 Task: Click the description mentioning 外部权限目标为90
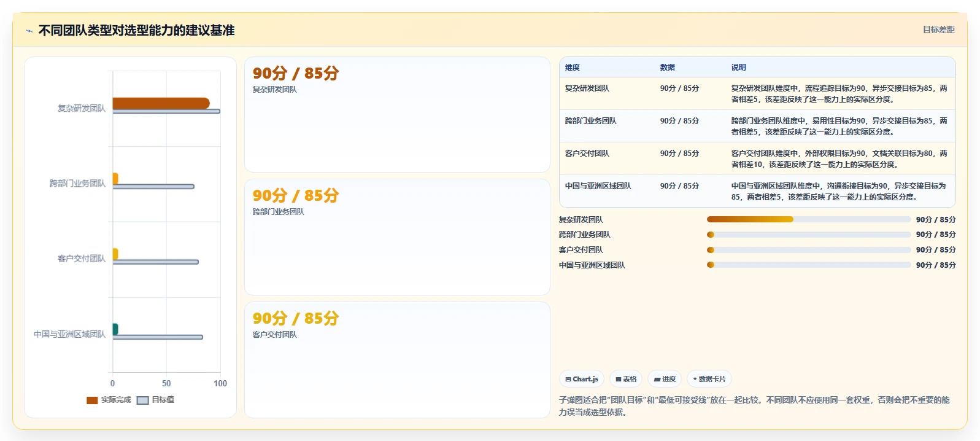point(839,159)
